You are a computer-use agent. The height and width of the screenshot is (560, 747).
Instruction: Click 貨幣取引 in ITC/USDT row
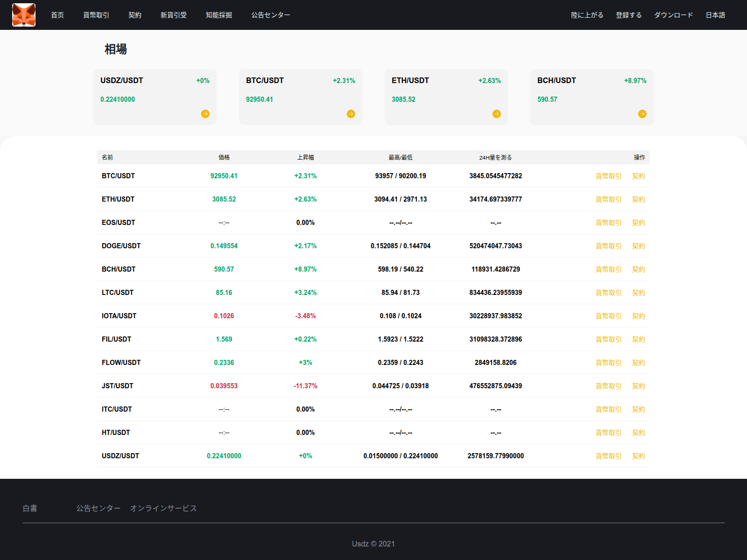tap(609, 409)
